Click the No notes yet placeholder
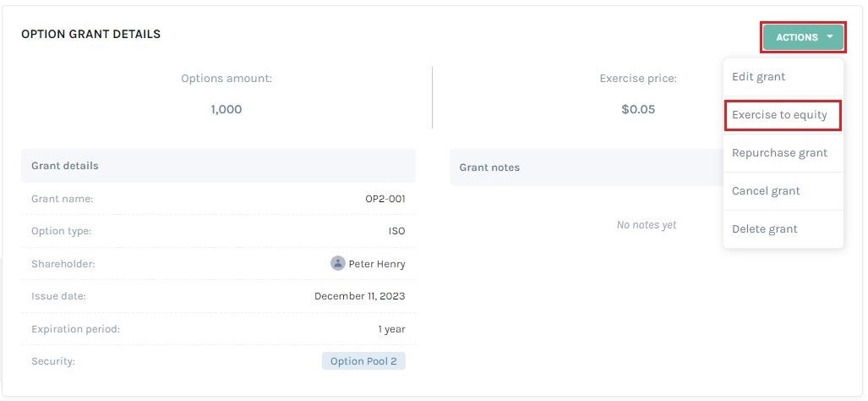Image resolution: width=868 pixels, height=401 pixels. (646, 225)
